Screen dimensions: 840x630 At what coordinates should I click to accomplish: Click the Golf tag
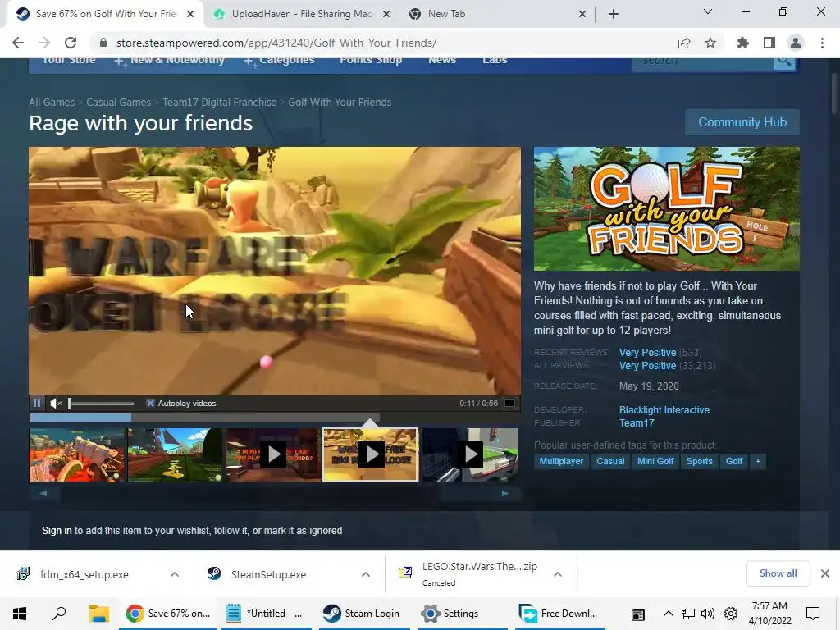click(734, 461)
